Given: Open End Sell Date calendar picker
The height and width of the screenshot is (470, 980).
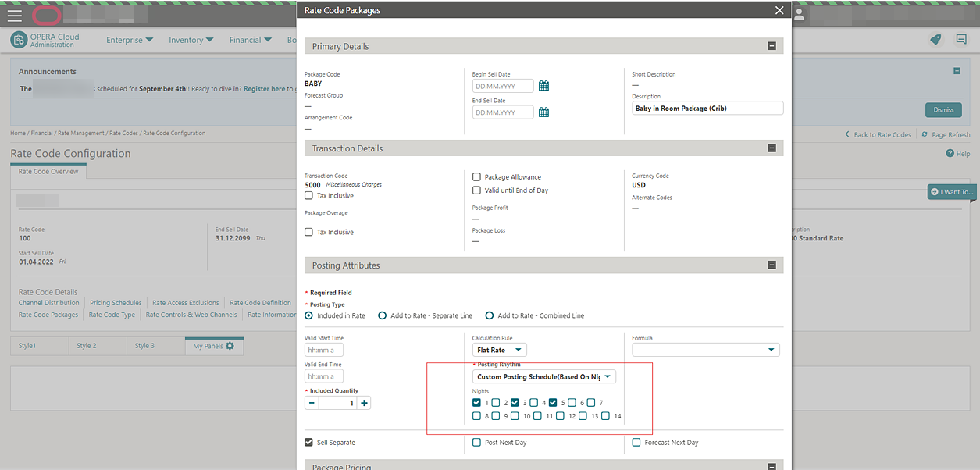Looking at the screenshot, I should click(x=544, y=112).
